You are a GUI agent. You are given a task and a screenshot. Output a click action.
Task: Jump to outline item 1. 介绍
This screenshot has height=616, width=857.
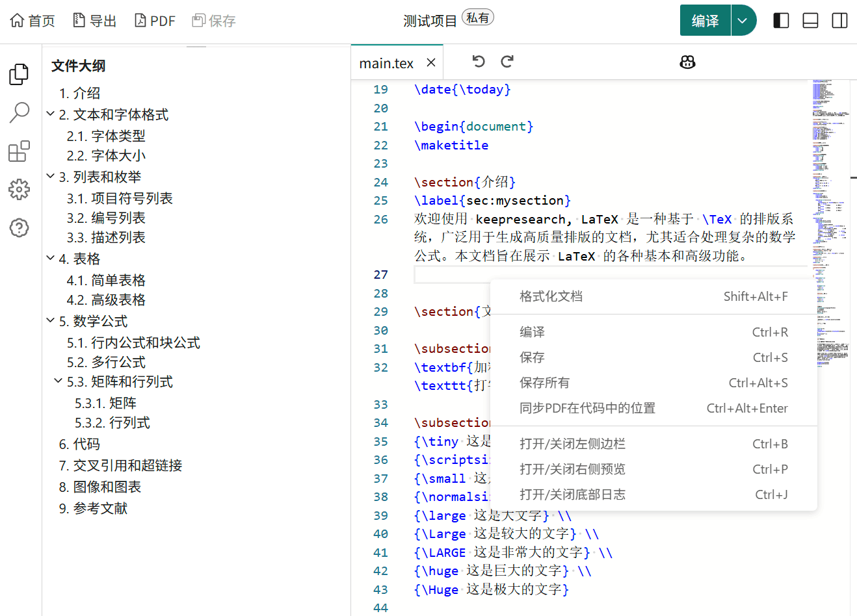(x=79, y=94)
